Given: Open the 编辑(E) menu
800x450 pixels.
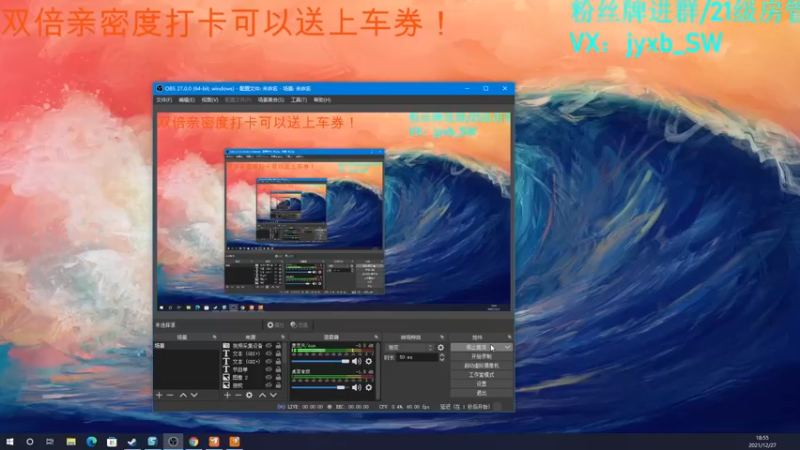Looking at the screenshot, I should [x=187, y=100].
